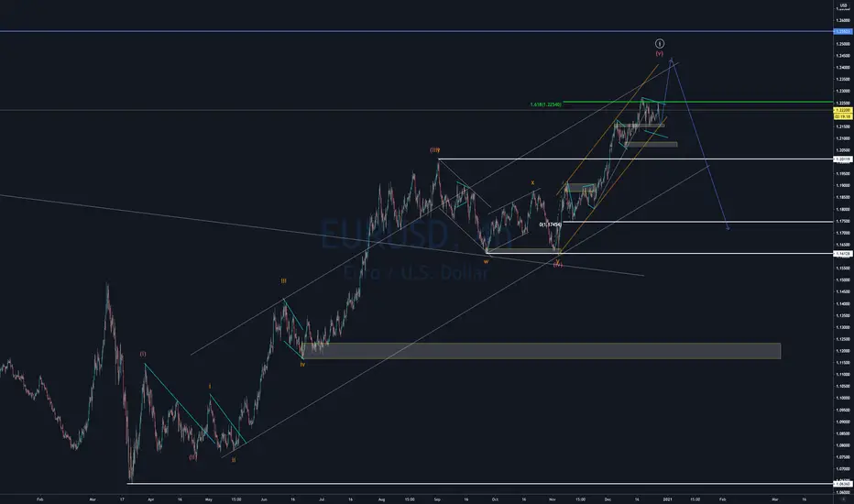Click the USD currency label on price axis

(843, 5)
